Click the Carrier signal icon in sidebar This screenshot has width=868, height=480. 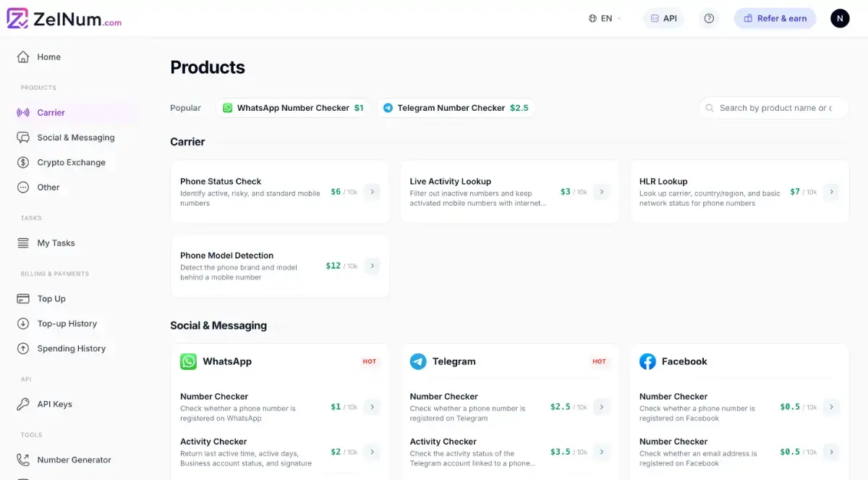(x=23, y=113)
